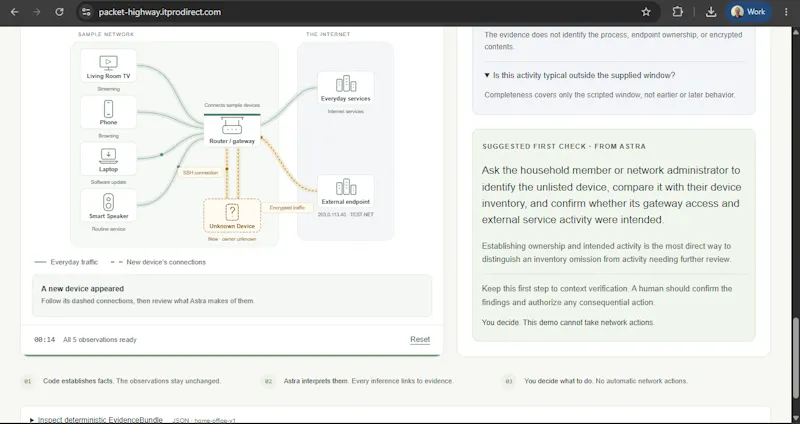This screenshot has width=800, height=424.
Task: Click step 02 'Astra interprets them'
Action: coord(359,381)
